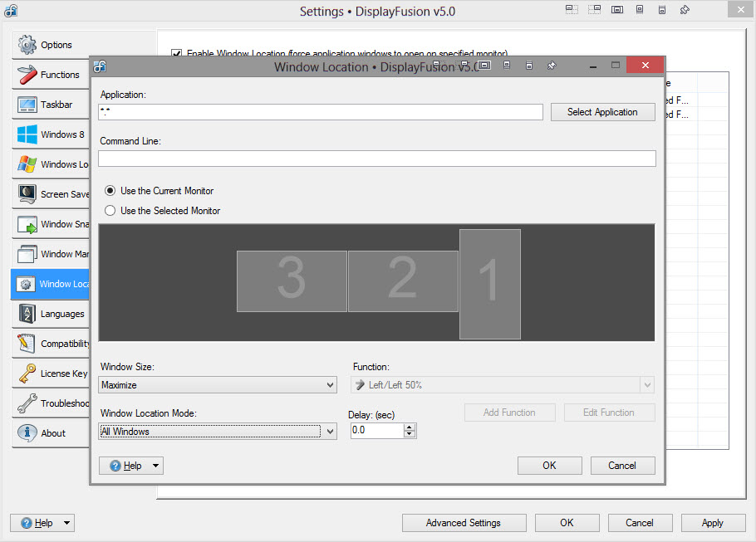Switch to the Taskbar settings tab

56,105
